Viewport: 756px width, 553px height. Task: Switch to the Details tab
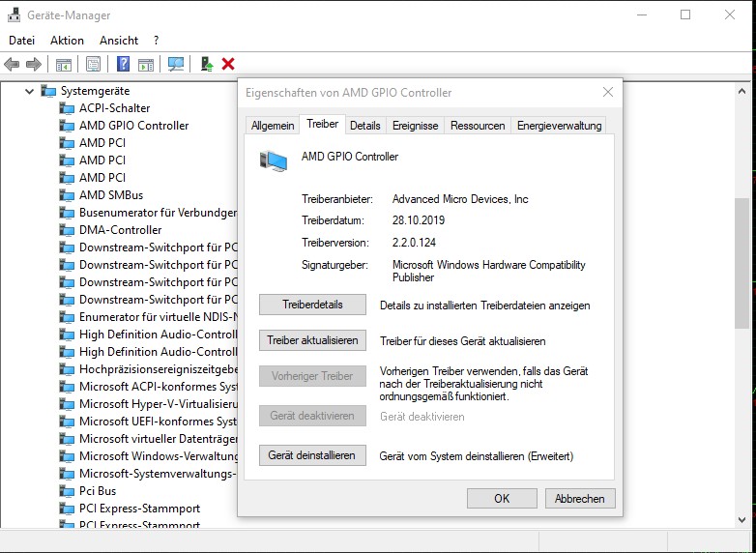[365, 126]
